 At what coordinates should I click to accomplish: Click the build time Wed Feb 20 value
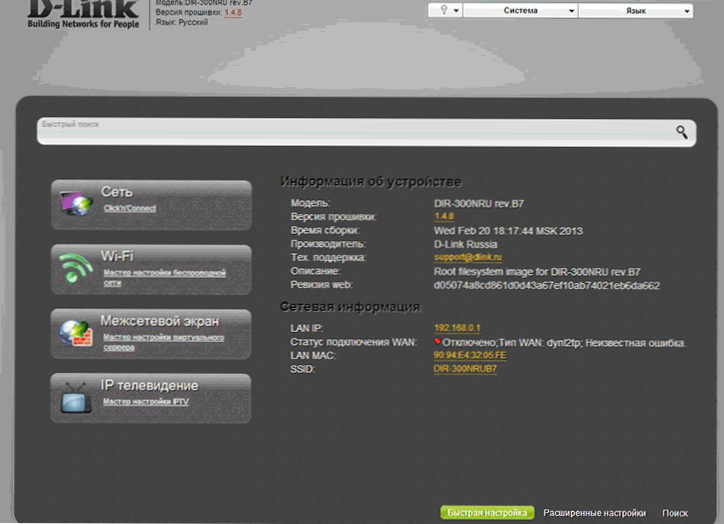(x=508, y=231)
